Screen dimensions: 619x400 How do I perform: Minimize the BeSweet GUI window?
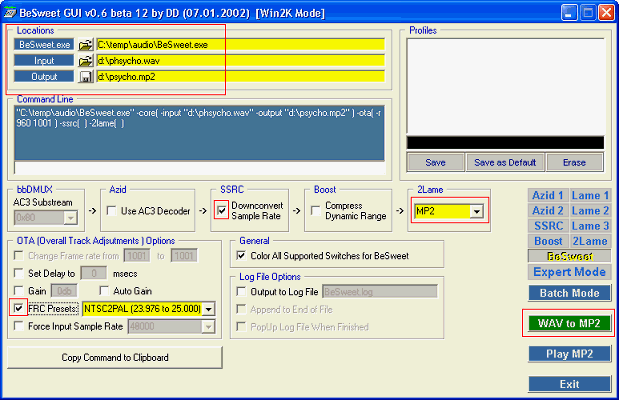pyautogui.click(x=569, y=13)
